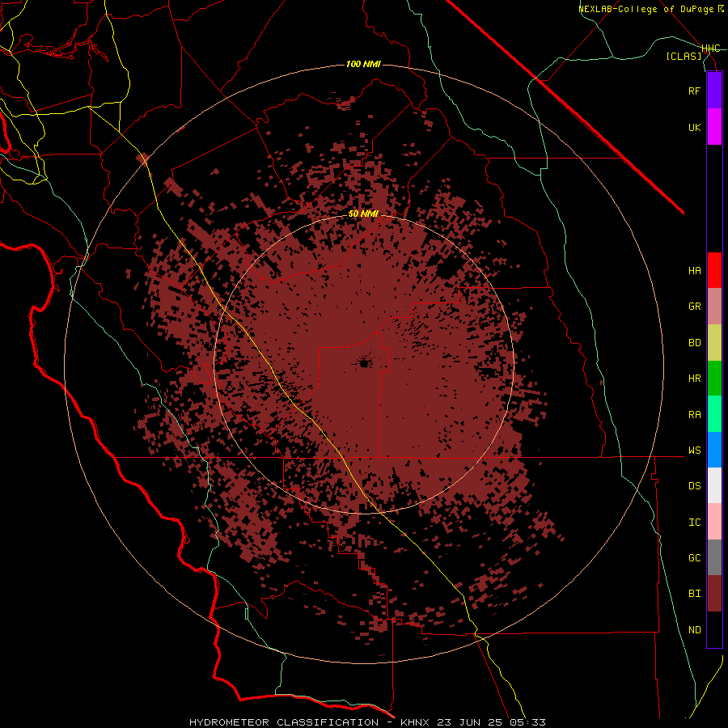Click the IC legend label
The height and width of the screenshot is (728, 728).
(x=694, y=523)
